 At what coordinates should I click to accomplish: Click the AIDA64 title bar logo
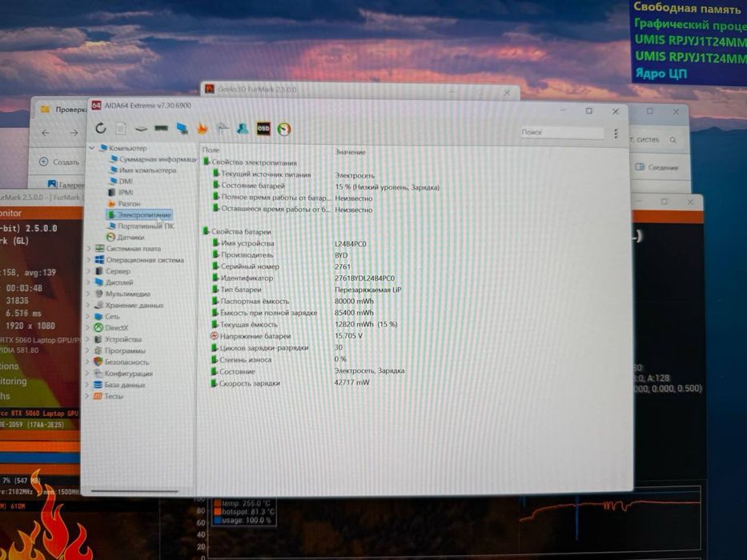(x=96, y=106)
